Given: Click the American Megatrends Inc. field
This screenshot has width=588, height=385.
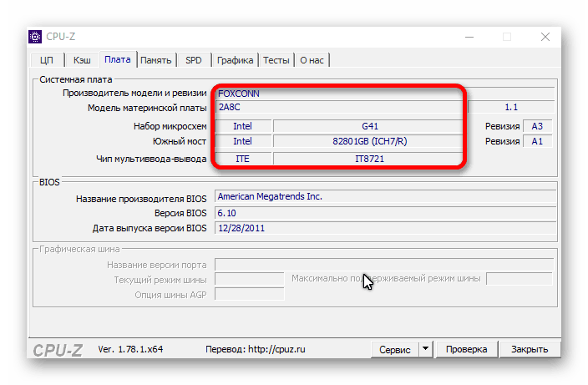Looking at the screenshot, I should coord(385,196).
